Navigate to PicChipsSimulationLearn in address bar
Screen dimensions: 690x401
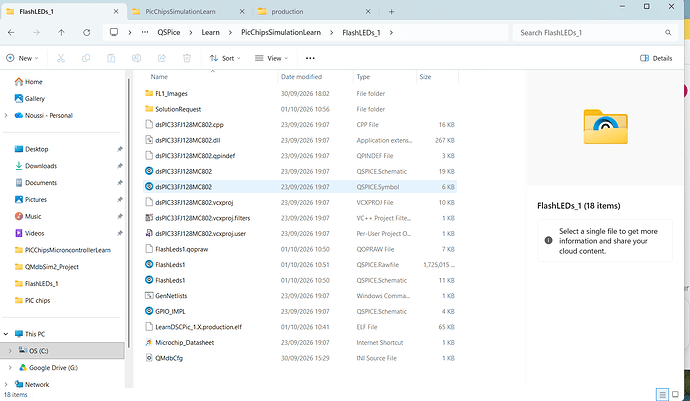tap(281, 33)
